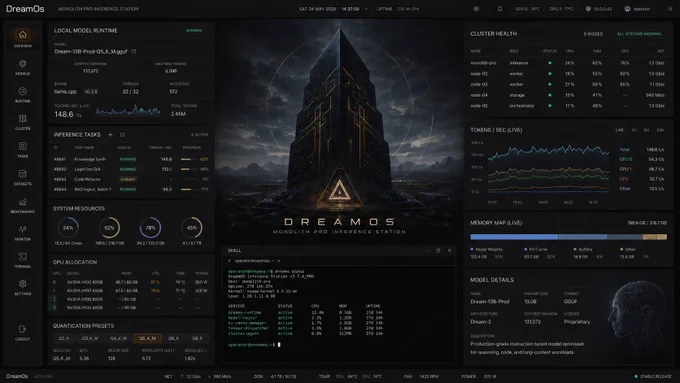Click the Logout icon in the sidebar

(x=23, y=329)
